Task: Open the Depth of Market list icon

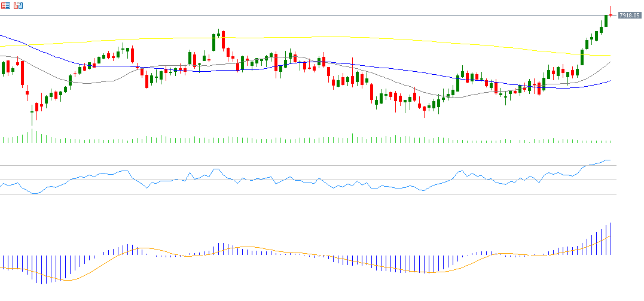Action: pyautogui.click(x=5, y=6)
